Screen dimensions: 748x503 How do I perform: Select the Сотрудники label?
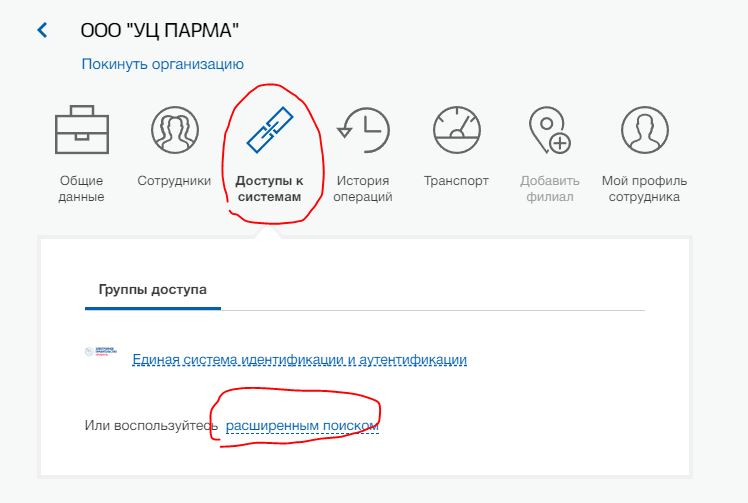click(174, 181)
